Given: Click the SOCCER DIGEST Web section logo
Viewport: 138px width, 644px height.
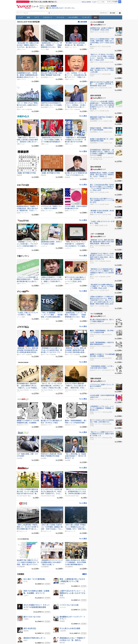Looking at the screenshot, I should pyautogui.click(x=23, y=468).
